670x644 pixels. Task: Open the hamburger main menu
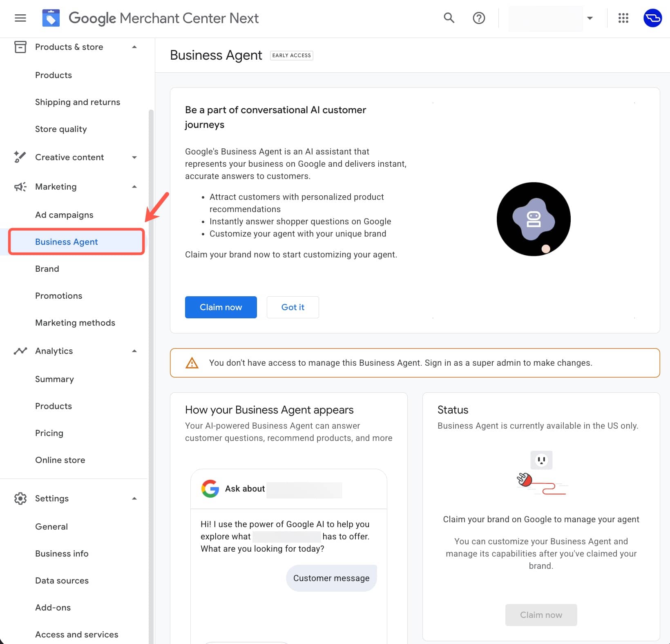(x=20, y=18)
